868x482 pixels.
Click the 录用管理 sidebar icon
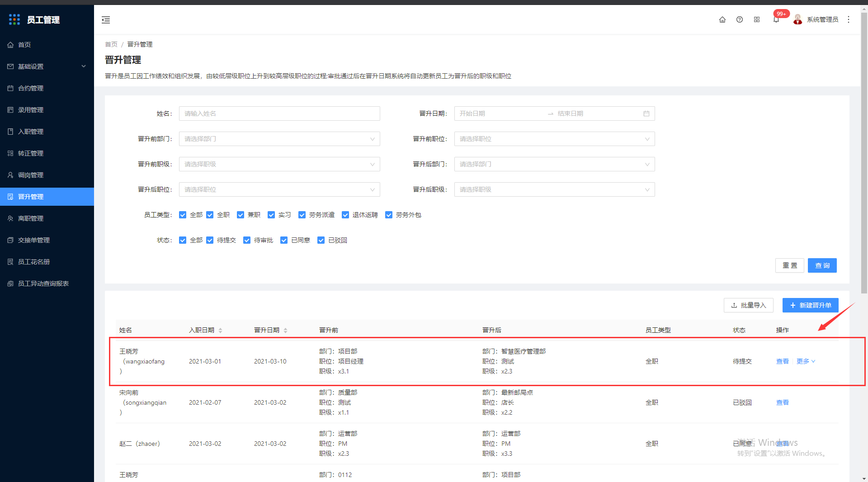click(x=10, y=110)
